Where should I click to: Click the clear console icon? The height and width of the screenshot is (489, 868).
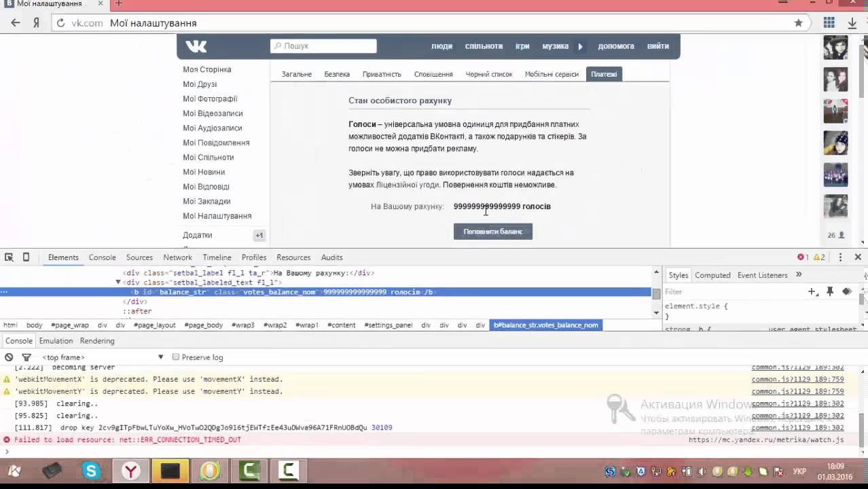click(9, 357)
